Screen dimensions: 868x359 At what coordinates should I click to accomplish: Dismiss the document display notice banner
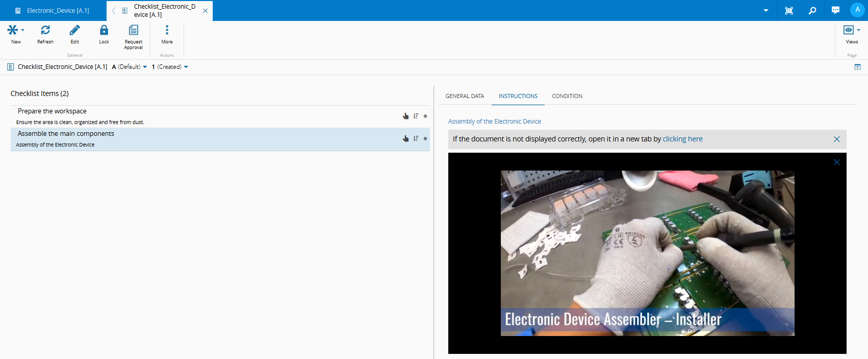836,139
